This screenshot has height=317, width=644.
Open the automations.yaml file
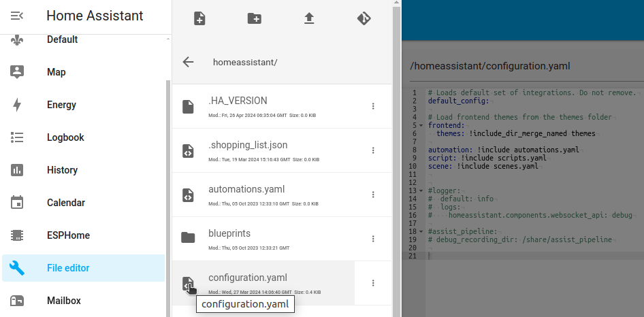[246, 190]
